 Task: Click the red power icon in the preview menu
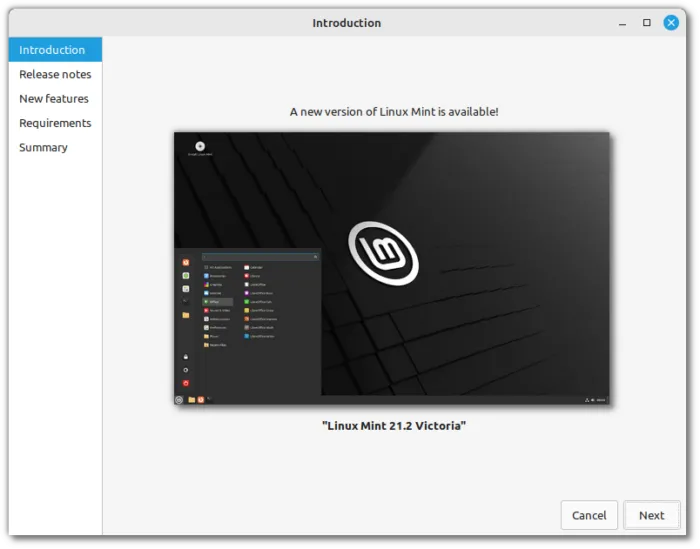(186, 383)
